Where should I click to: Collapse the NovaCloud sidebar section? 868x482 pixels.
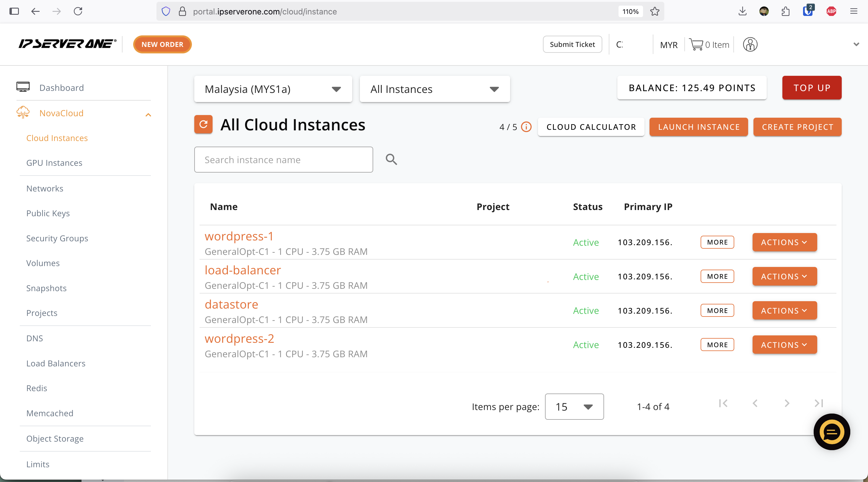[148, 115]
